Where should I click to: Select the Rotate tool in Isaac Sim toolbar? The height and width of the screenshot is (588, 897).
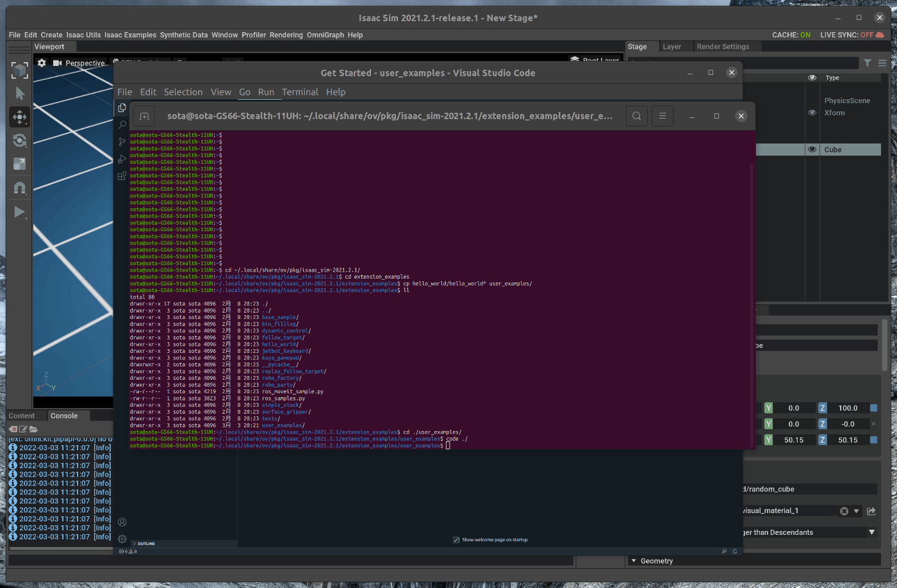20,140
